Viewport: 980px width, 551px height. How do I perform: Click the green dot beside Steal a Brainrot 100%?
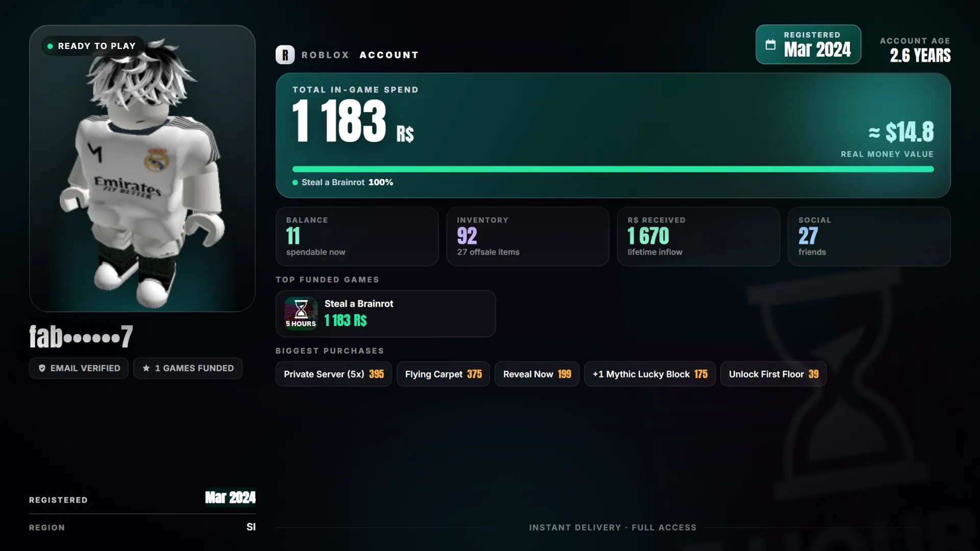pyautogui.click(x=295, y=183)
